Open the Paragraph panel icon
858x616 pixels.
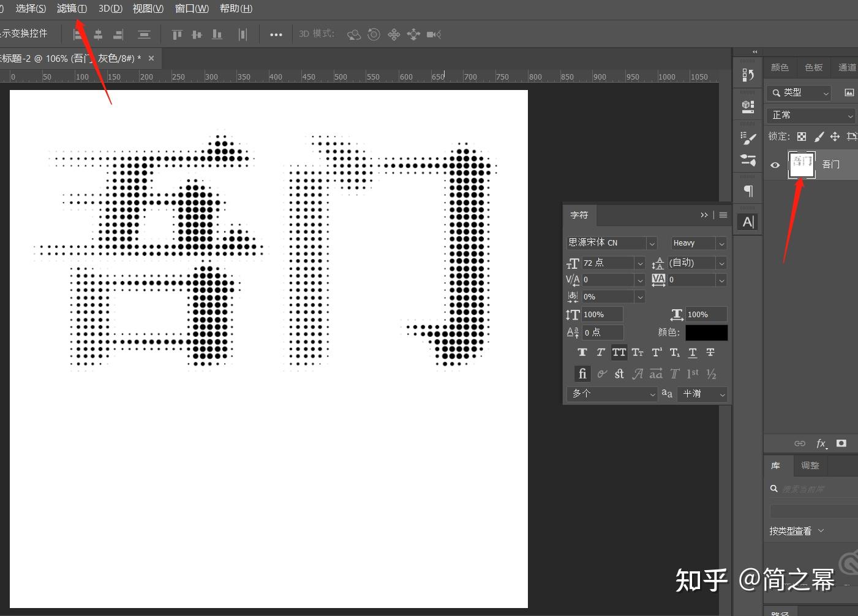point(748,191)
